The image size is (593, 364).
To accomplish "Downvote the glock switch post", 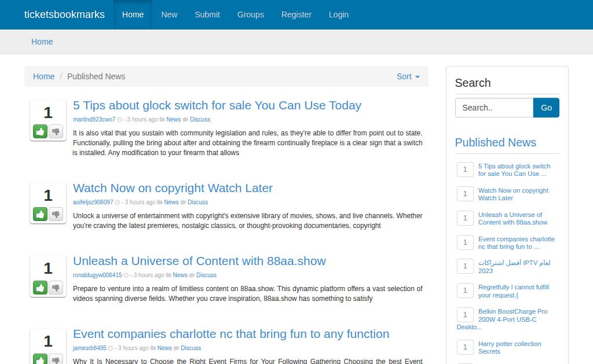I will click(56, 131).
